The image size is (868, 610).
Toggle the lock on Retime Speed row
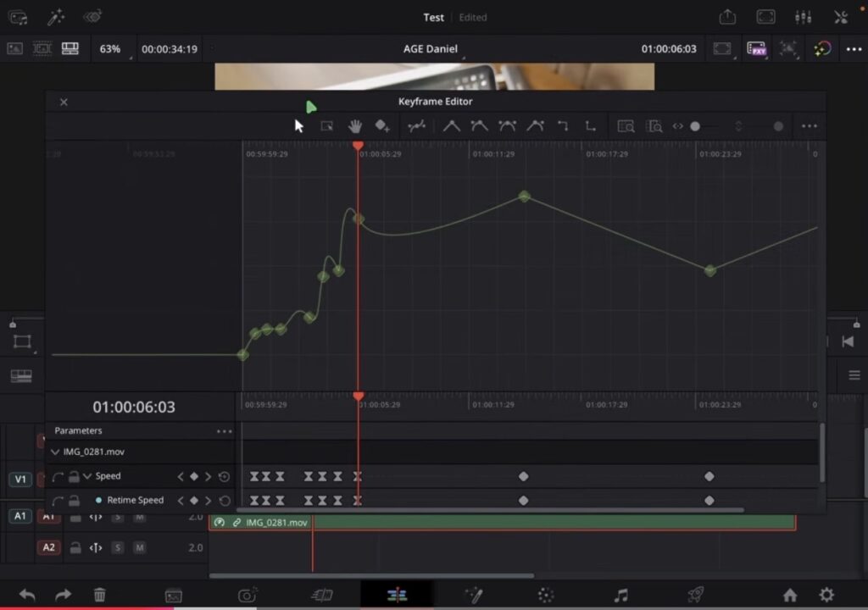pyautogui.click(x=74, y=501)
